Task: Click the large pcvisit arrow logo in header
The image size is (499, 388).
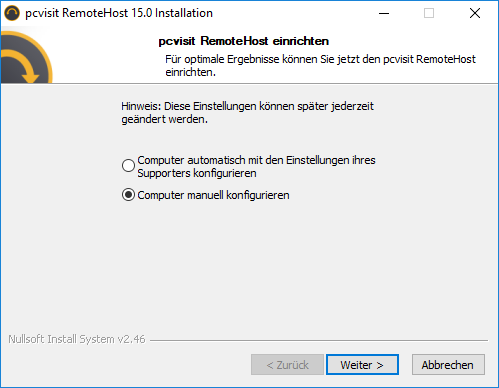Action: pyautogui.click(x=26, y=57)
